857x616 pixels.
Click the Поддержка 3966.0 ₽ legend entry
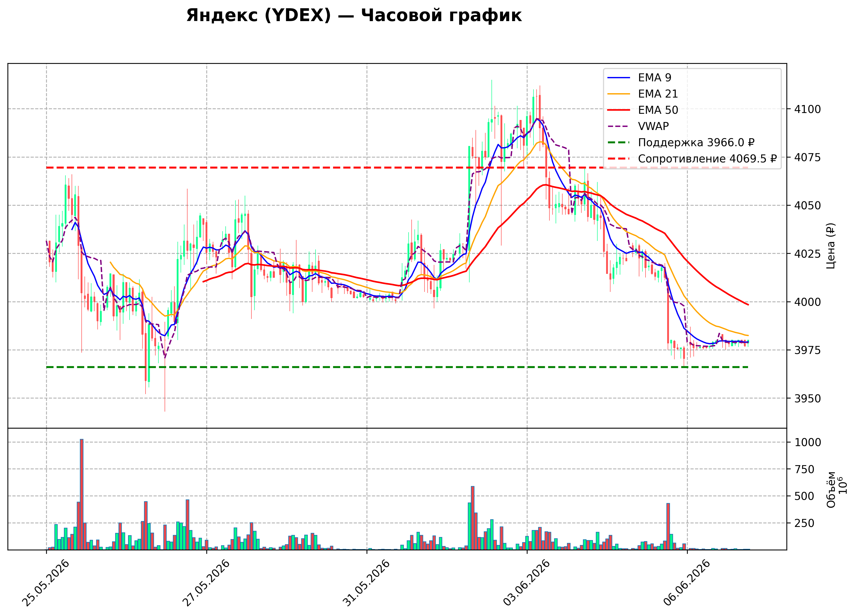click(x=696, y=143)
